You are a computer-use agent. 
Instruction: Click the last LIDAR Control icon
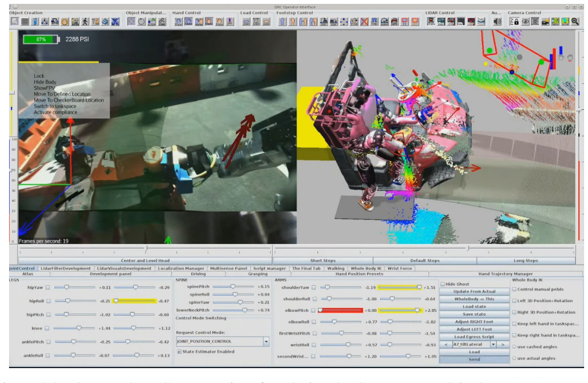(x=481, y=21)
